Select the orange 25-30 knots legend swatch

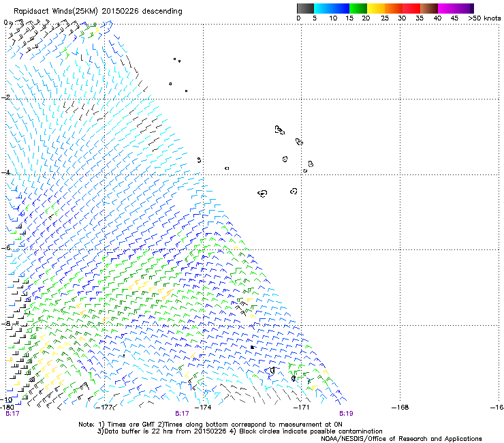[x=394, y=8]
